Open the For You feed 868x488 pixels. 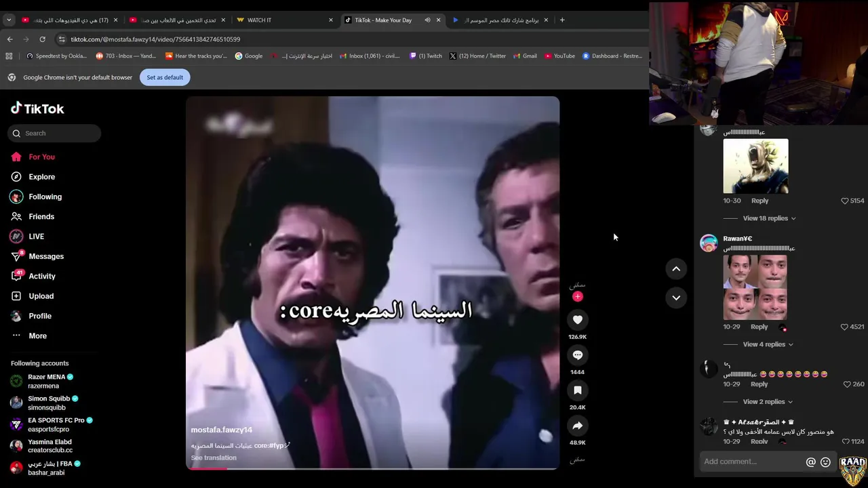coord(33,157)
